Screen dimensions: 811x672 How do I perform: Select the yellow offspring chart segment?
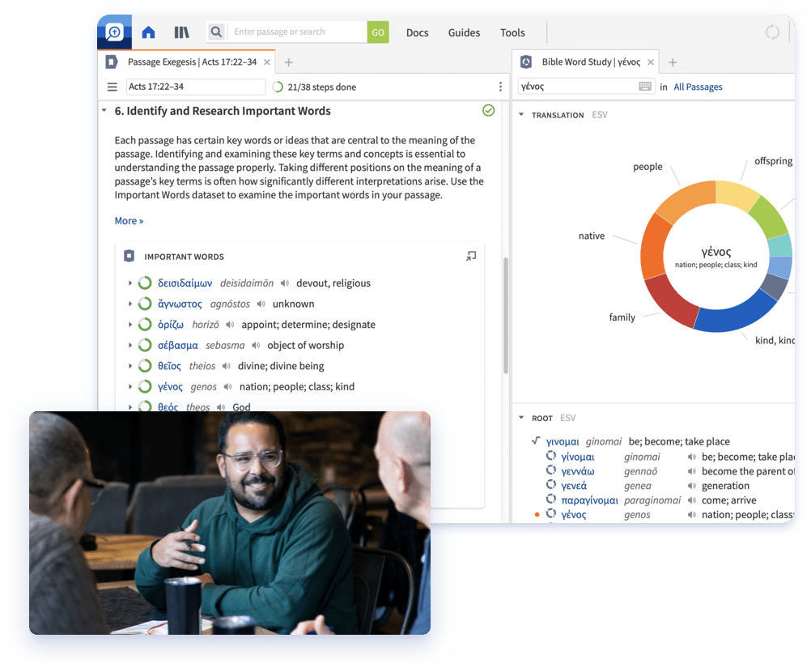pos(737,196)
